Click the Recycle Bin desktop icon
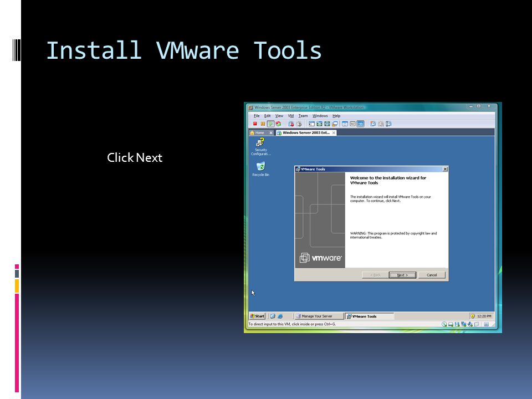Screen dimensions: 532x399 pos(260,169)
